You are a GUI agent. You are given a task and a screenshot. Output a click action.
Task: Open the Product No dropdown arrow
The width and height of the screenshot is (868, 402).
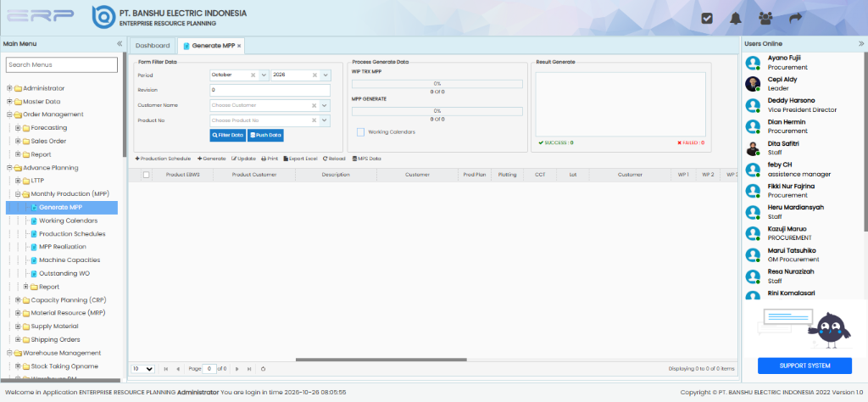[325, 120]
